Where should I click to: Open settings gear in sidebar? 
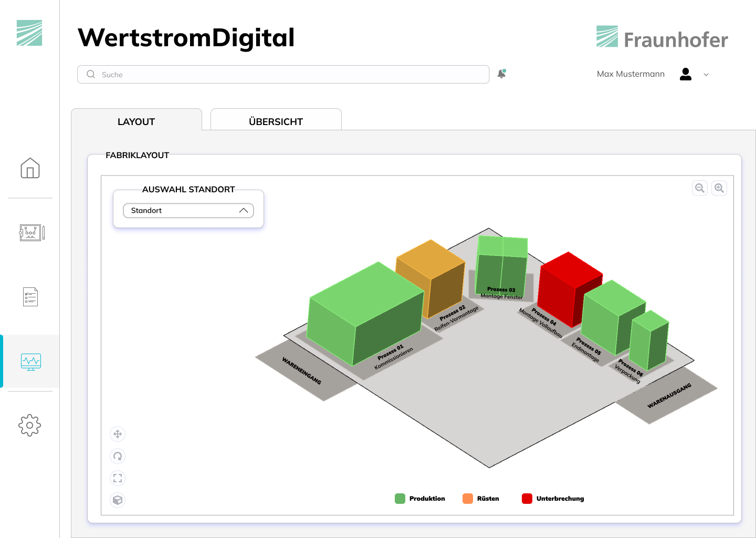point(30,425)
